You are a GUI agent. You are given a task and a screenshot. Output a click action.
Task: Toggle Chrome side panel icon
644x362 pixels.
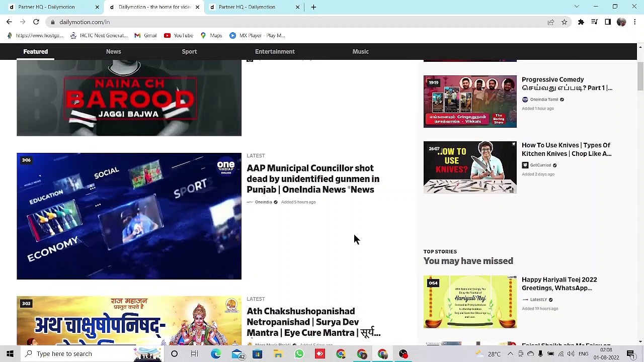coord(608,22)
